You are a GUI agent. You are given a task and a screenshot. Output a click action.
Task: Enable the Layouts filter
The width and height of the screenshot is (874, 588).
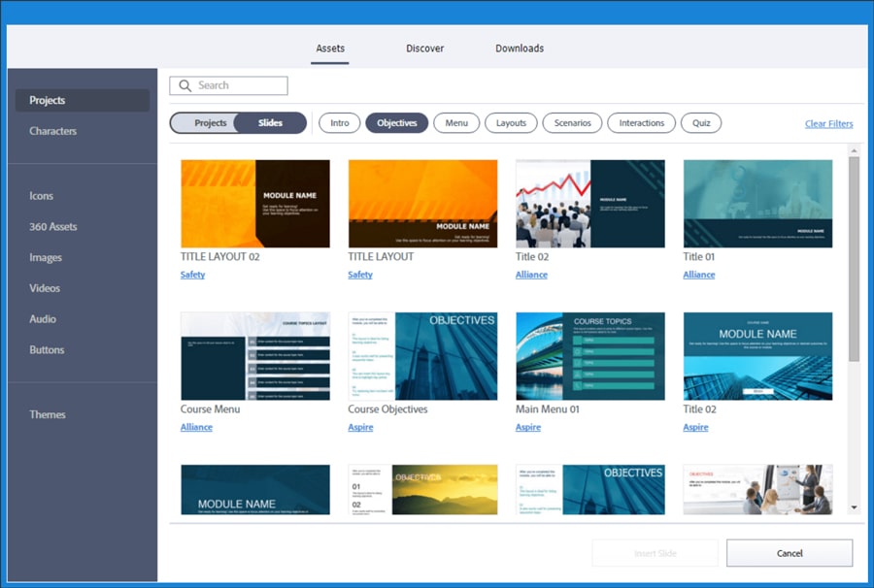(511, 123)
